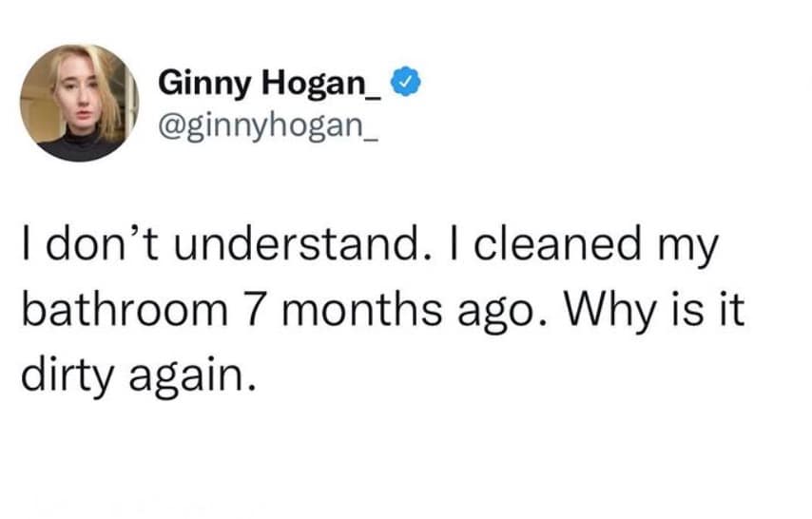Click "dirty again." on the last line
The width and height of the screenshot is (812, 519).
[x=139, y=375]
